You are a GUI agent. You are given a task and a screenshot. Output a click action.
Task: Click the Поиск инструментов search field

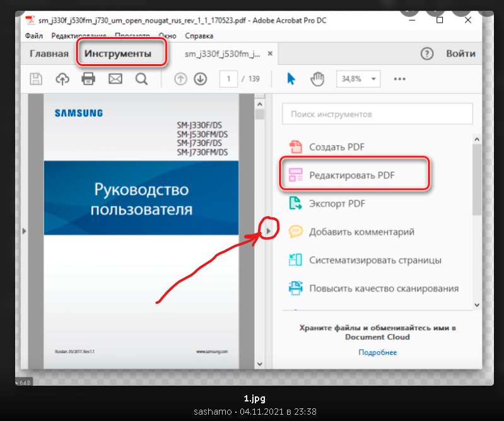coord(377,113)
